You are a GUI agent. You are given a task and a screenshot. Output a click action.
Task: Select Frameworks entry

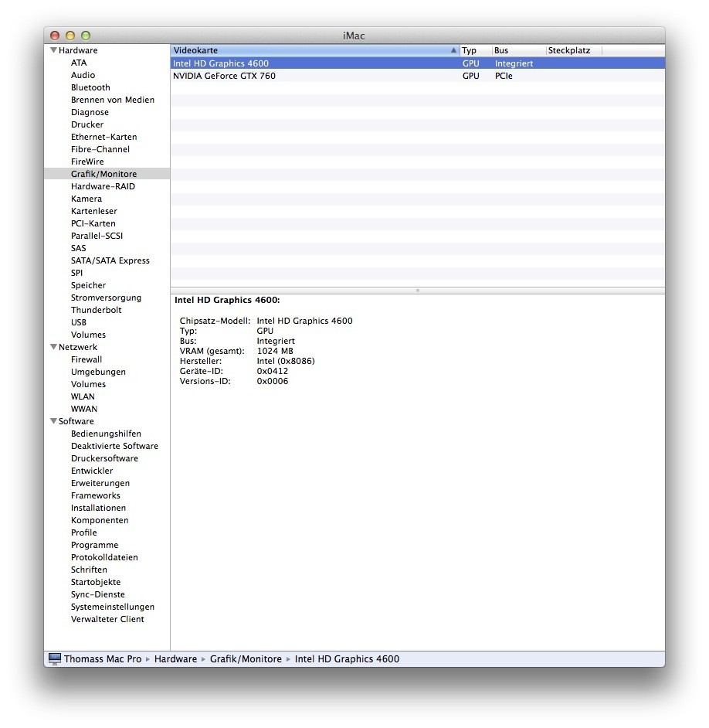(96, 495)
